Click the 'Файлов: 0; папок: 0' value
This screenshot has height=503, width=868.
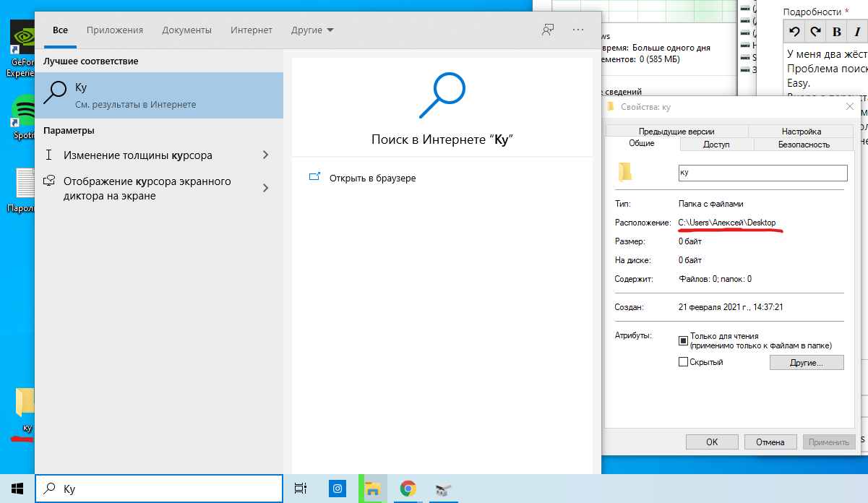[715, 279]
